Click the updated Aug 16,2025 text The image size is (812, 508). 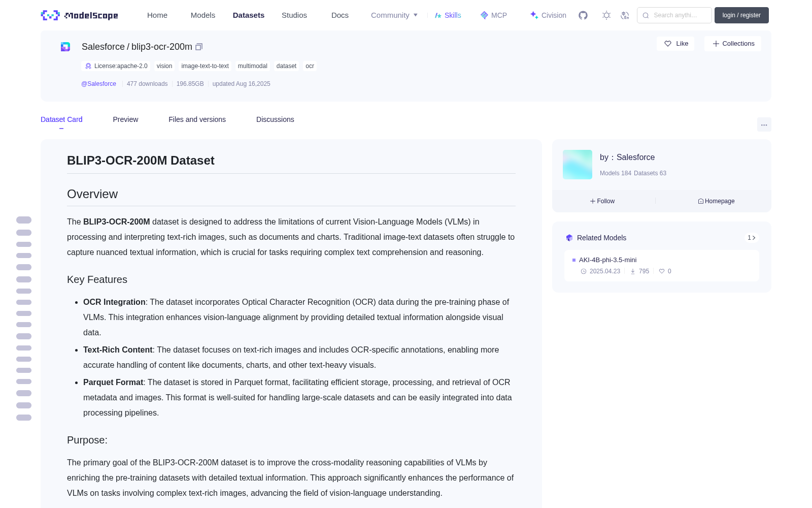pos(241,84)
